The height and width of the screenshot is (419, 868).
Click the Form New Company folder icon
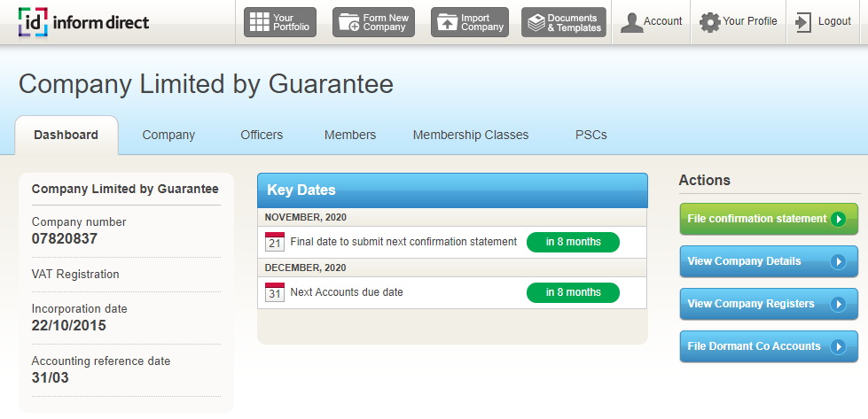point(348,22)
